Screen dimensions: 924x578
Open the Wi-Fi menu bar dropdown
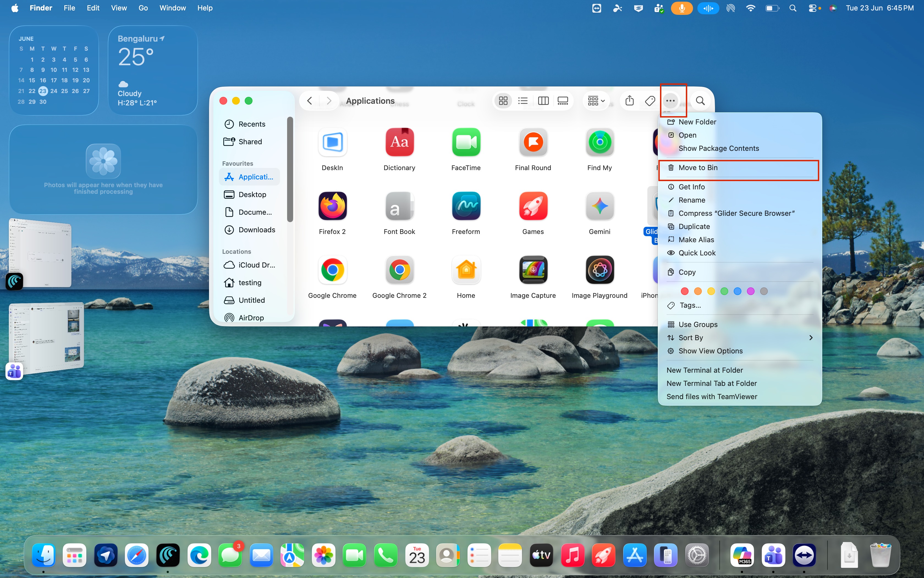750,8
